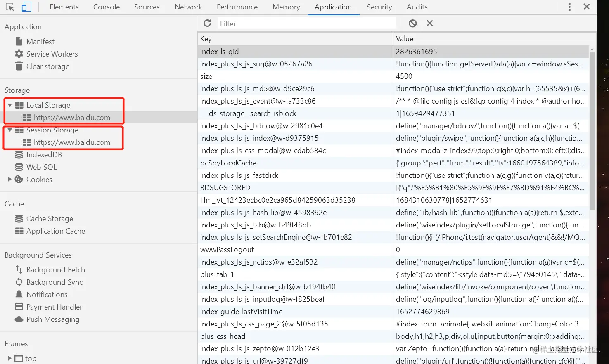Clear all storage entries icon
609x364 pixels.
pos(413,24)
